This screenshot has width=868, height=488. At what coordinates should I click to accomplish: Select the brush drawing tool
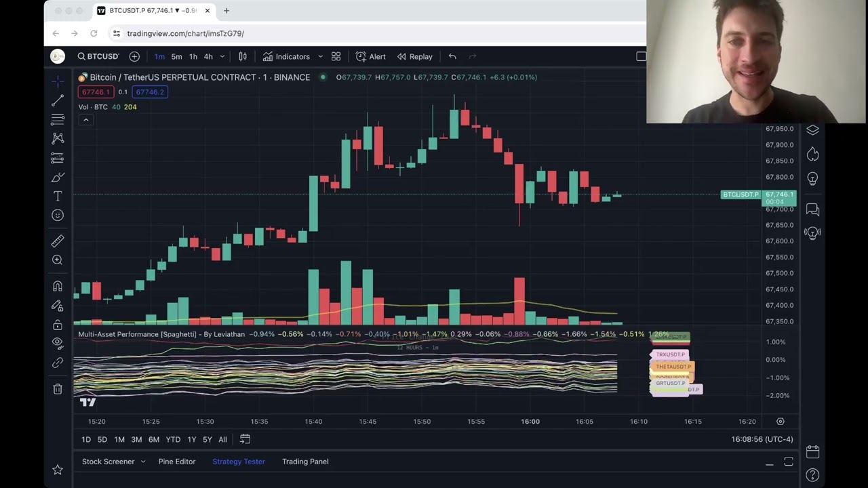pyautogui.click(x=58, y=177)
